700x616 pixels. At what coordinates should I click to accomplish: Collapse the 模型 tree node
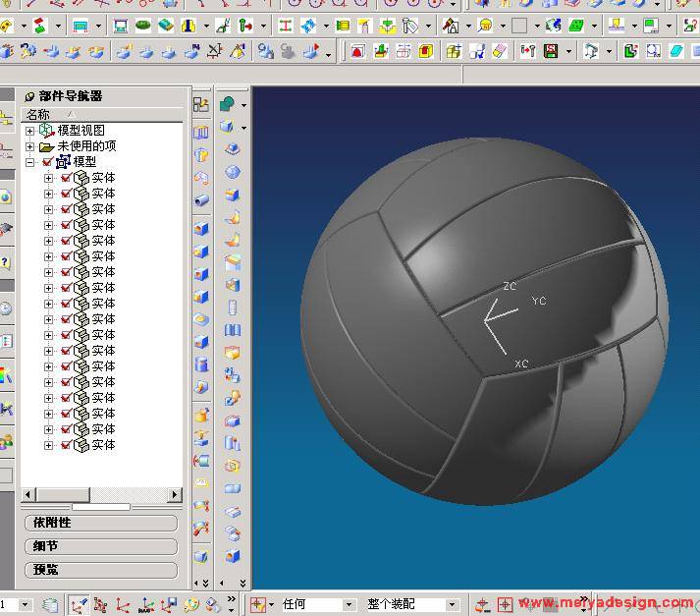click(x=30, y=162)
